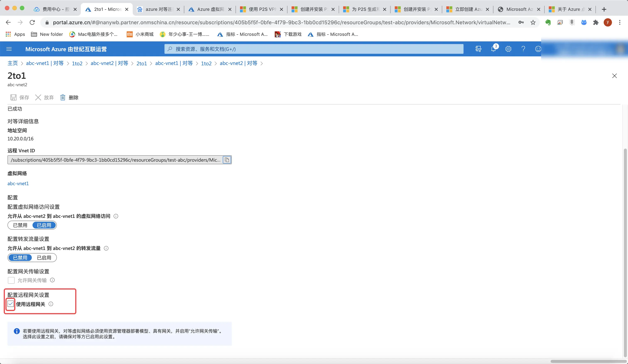Set virtual network access to 已禁用
Image resolution: width=628 pixels, height=364 pixels.
(x=20, y=225)
